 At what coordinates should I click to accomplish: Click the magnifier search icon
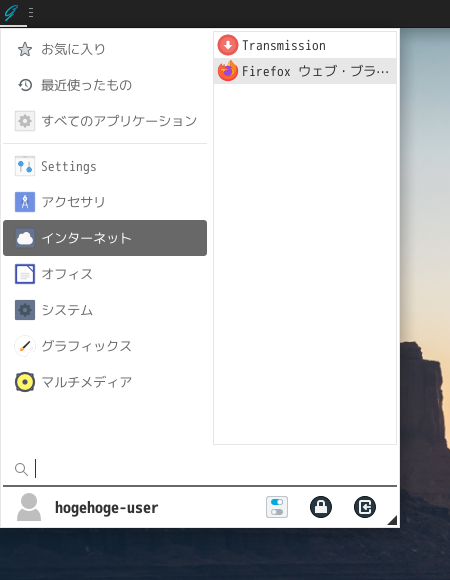21,469
